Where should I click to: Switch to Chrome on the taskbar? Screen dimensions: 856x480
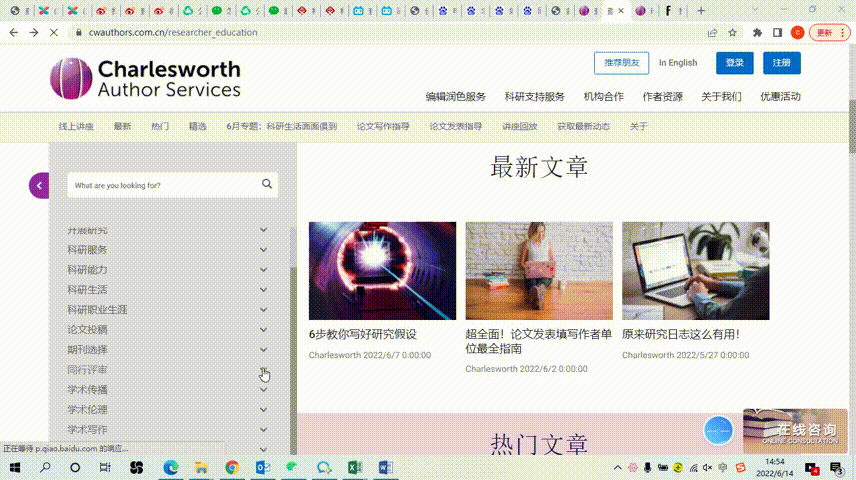[x=232, y=467]
